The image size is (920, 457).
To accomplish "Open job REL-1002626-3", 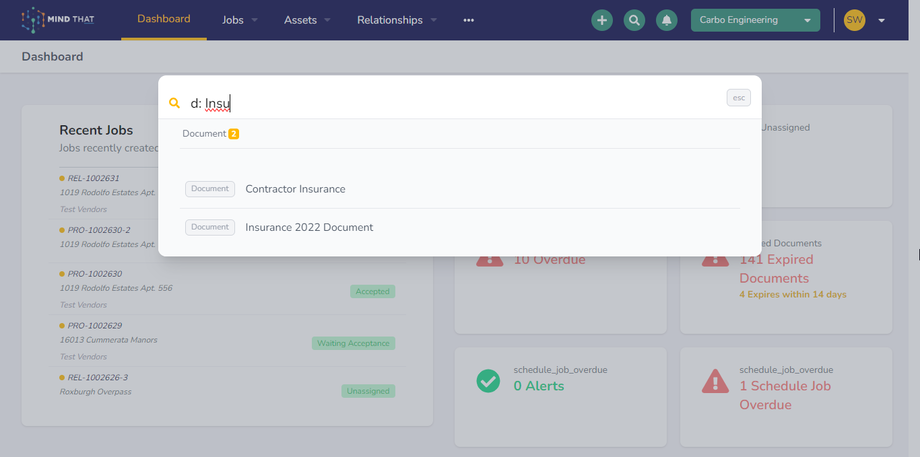I will pos(97,377).
